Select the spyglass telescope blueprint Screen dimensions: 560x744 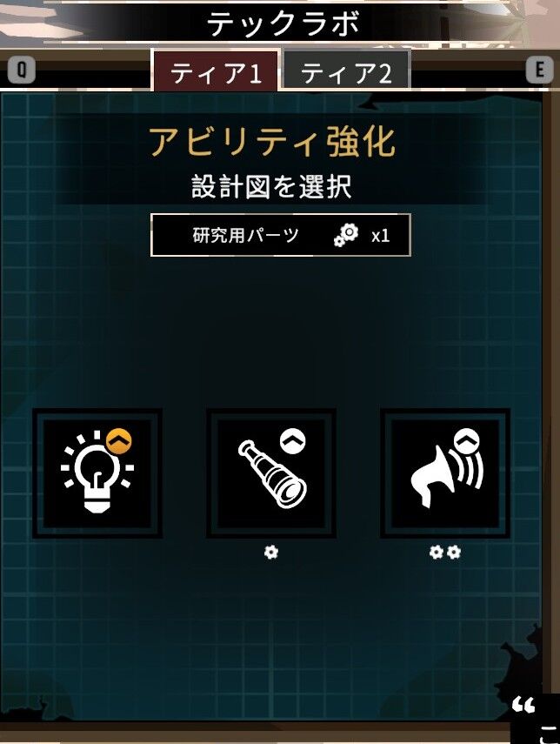pos(271,473)
